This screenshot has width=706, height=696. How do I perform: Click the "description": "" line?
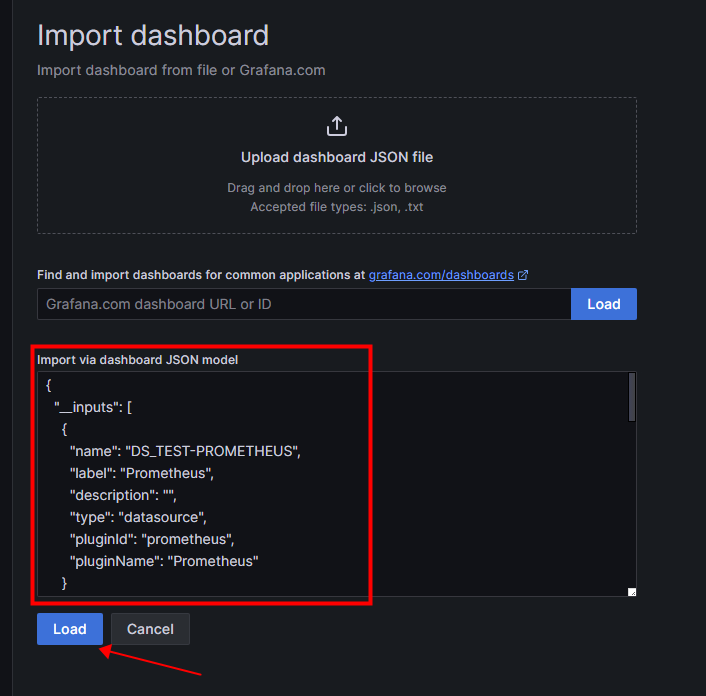coord(123,495)
